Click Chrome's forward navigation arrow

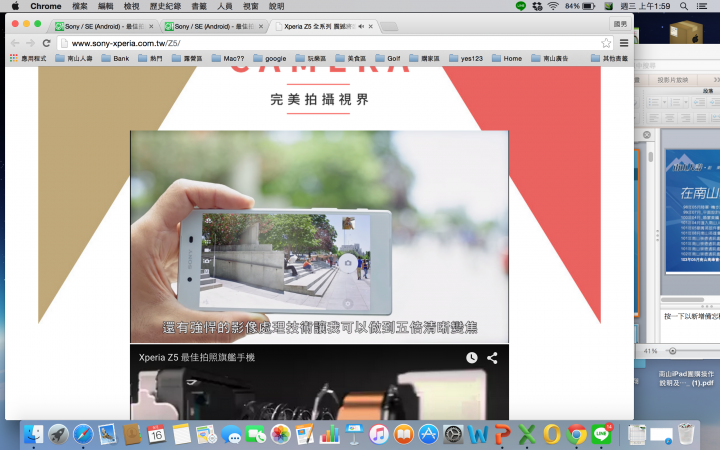pos(30,43)
